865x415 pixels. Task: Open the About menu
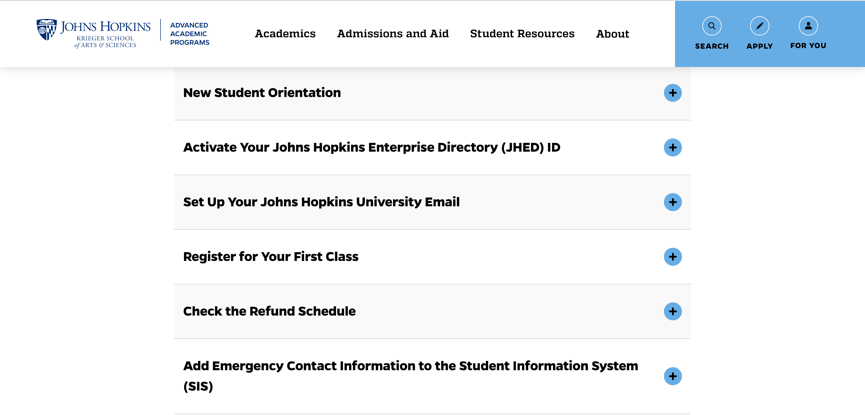tap(612, 34)
